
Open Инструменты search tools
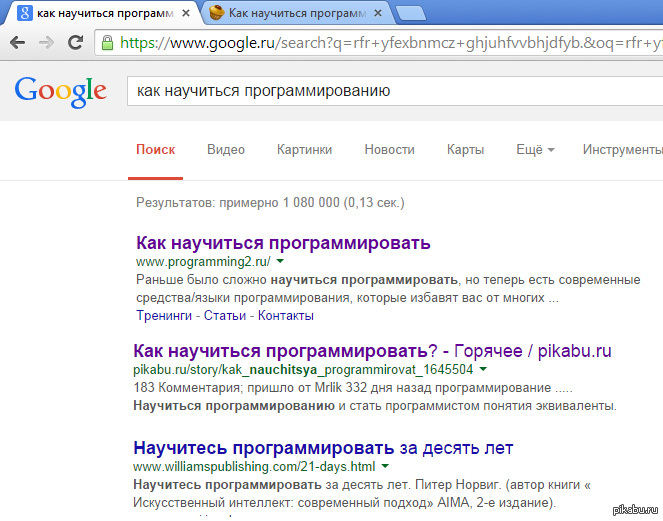(622, 149)
